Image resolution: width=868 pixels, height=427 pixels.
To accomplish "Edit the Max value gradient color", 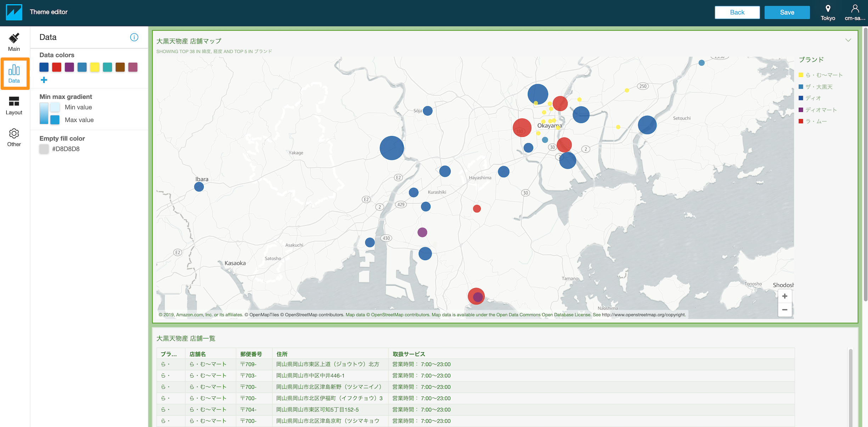I will pyautogui.click(x=55, y=120).
